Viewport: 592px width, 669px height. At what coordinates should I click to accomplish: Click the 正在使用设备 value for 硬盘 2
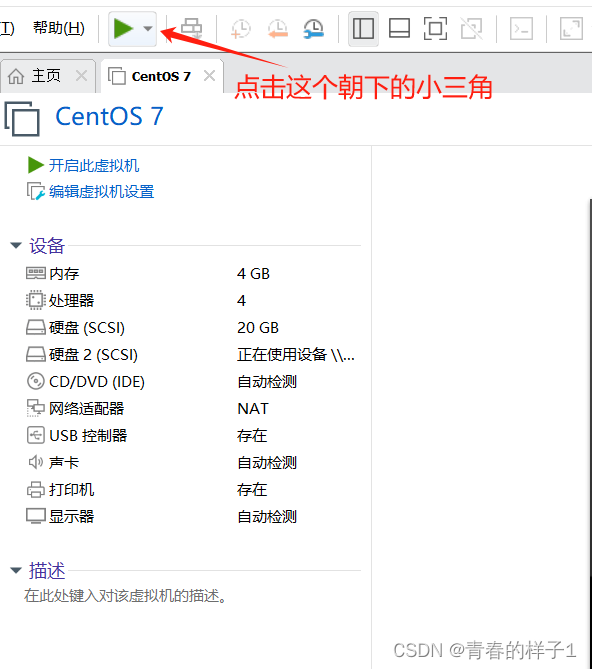tap(296, 355)
